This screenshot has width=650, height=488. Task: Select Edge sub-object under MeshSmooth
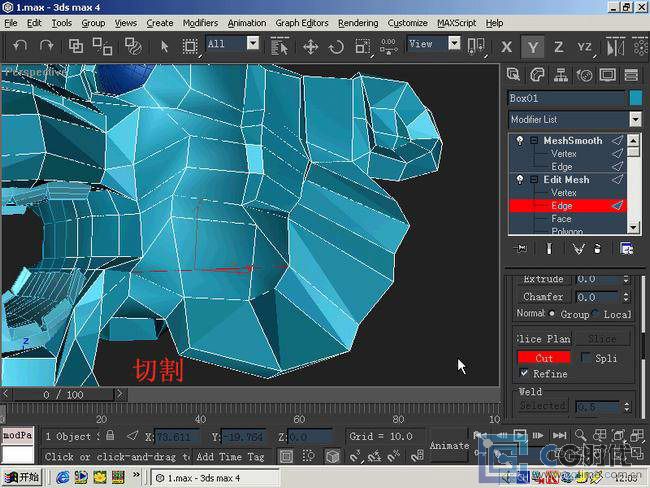pyautogui.click(x=562, y=167)
